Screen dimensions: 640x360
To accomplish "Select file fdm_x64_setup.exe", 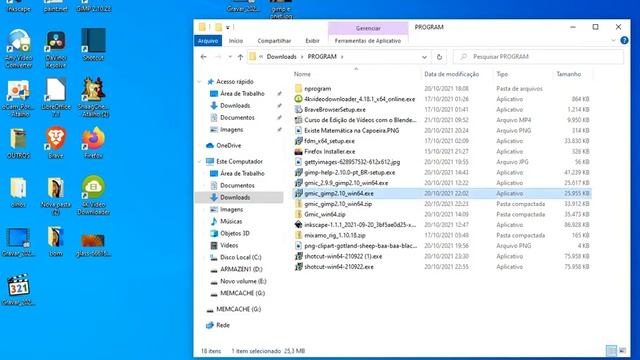I will pyautogui.click(x=329, y=141).
